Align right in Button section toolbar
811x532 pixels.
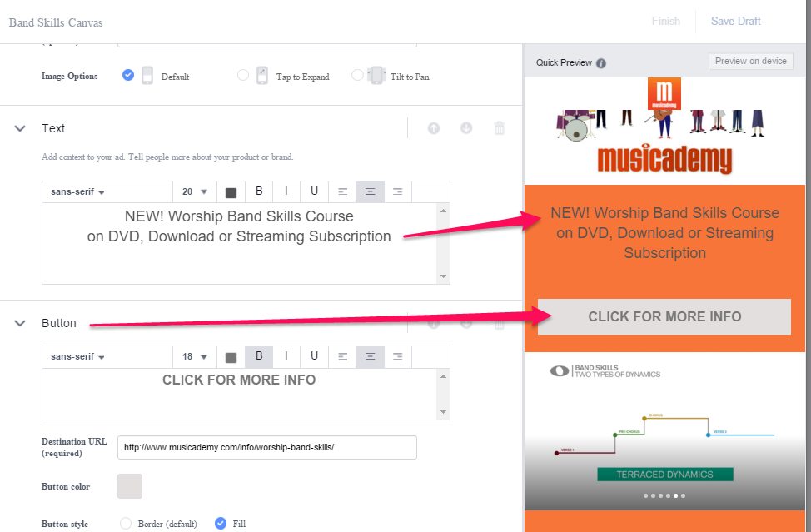[x=398, y=356]
